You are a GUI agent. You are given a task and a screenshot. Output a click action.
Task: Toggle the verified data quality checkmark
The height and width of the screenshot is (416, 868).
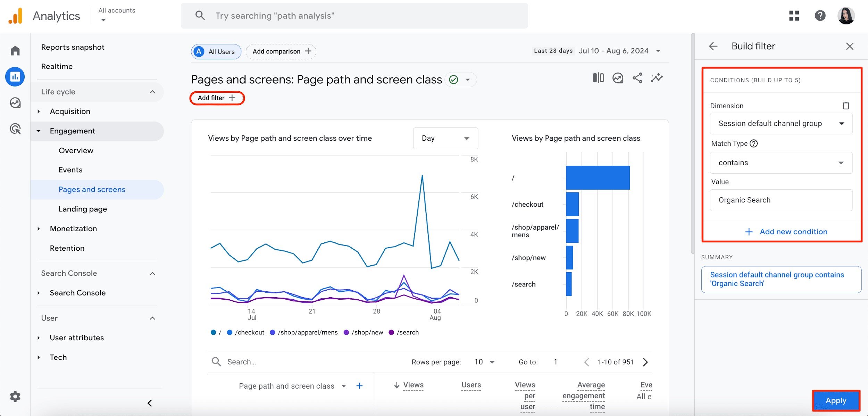point(454,79)
